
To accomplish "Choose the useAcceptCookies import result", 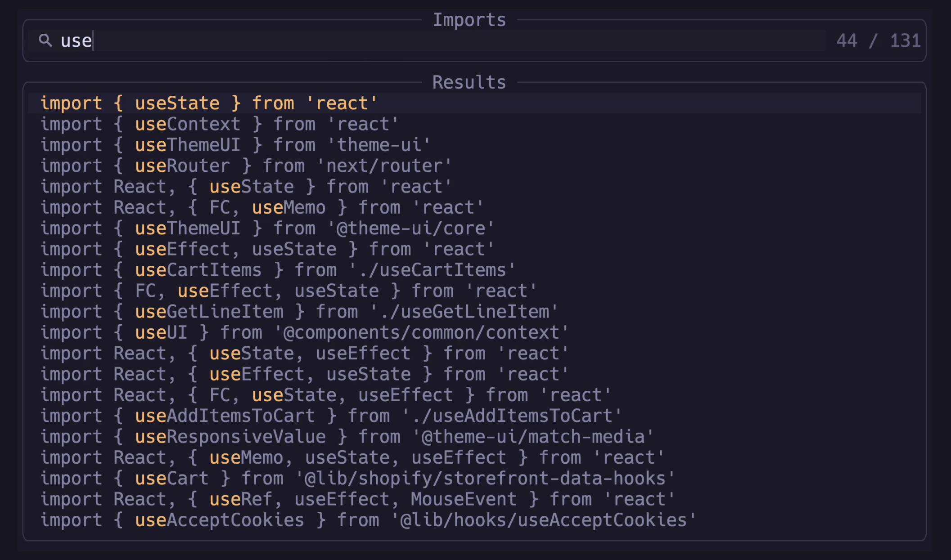I will click(474, 520).
